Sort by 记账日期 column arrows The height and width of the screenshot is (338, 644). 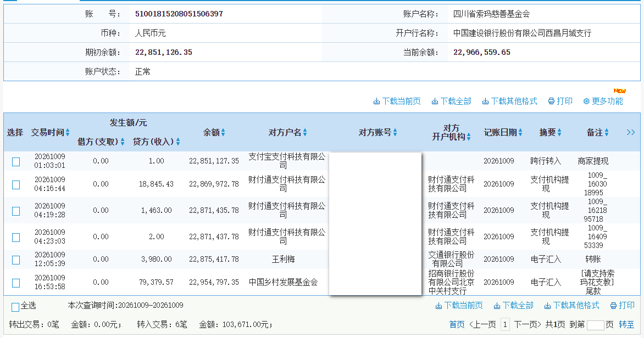pos(520,132)
